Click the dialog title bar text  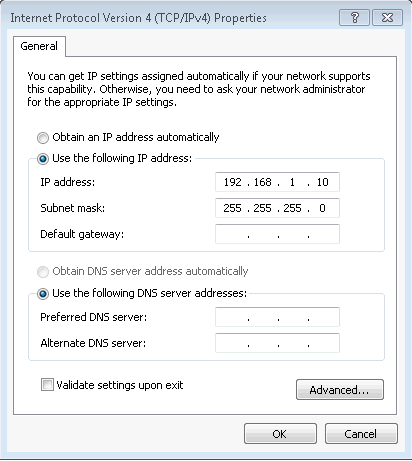pyautogui.click(x=138, y=18)
